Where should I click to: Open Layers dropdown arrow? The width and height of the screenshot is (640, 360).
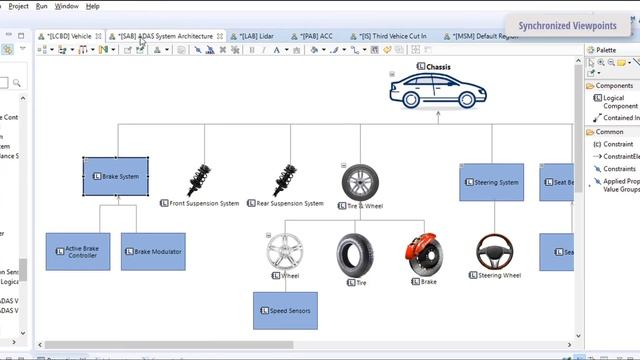click(167, 50)
